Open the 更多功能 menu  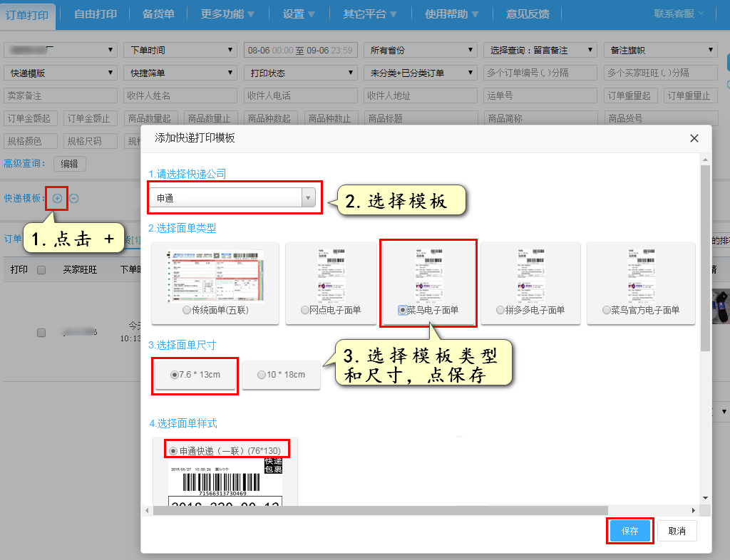click(227, 14)
